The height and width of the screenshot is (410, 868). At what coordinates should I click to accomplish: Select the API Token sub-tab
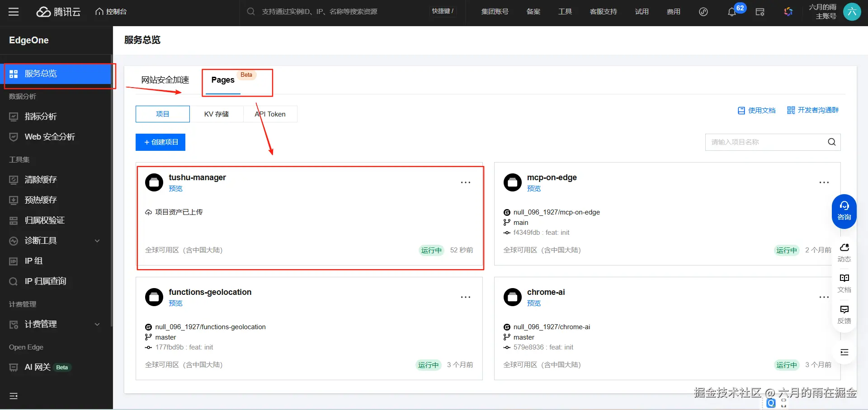coord(270,114)
